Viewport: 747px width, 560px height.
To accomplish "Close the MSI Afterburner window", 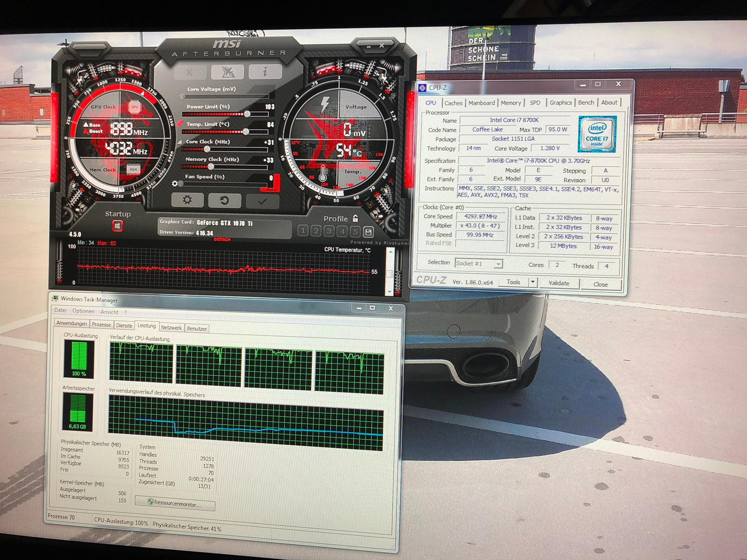I will [382, 46].
